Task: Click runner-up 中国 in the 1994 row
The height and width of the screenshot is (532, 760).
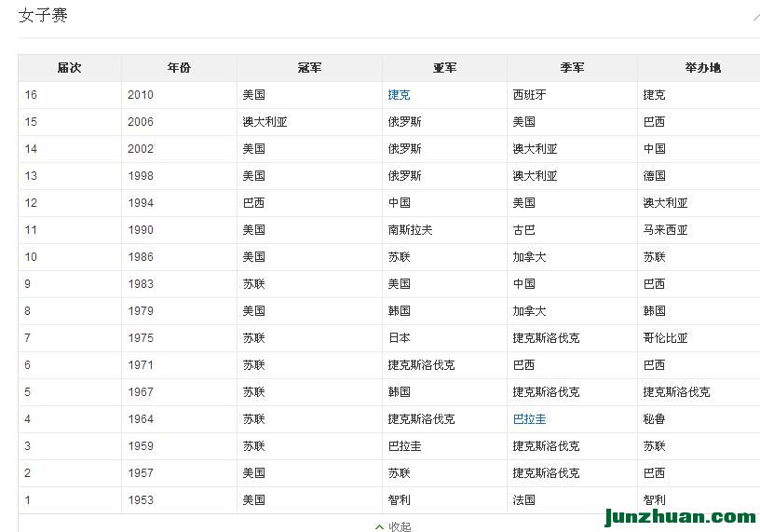Action: click(x=399, y=203)
